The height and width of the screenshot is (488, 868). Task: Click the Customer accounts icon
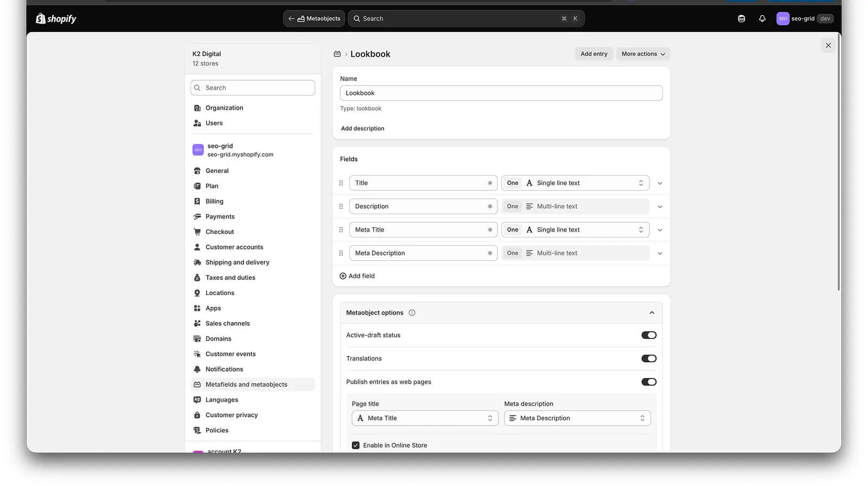[x=197, y=247]
